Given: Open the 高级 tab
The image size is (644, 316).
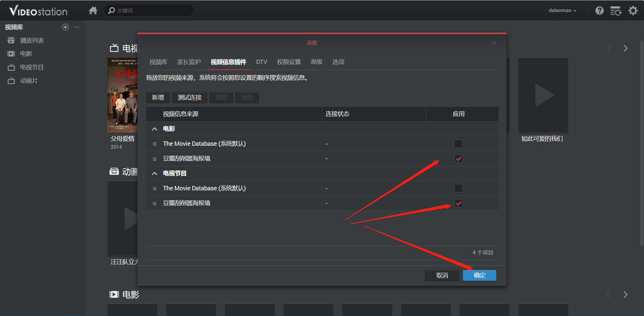Looking at the screenshot, I should click(x=316, y=62).
